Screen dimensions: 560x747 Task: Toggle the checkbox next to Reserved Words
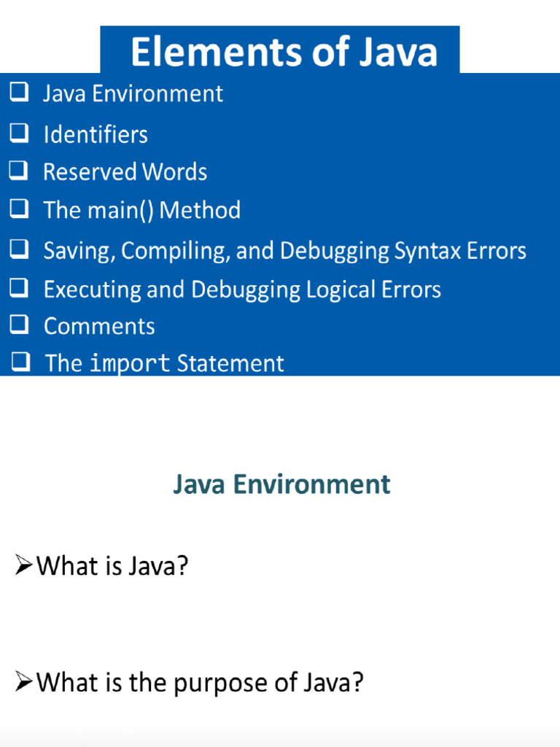[19, 171]
